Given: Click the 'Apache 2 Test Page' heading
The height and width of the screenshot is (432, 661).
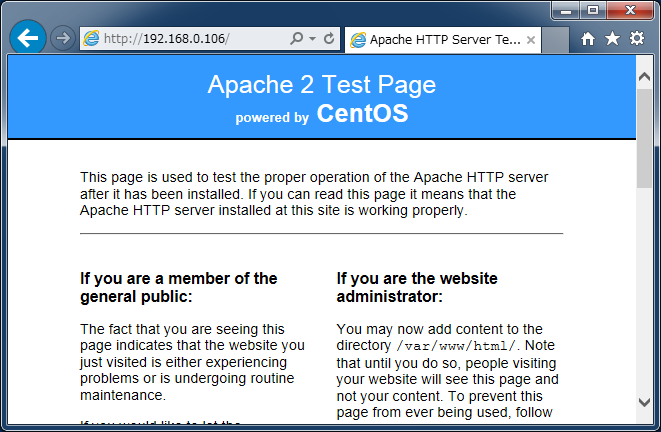Looking at the screenshot, I should [x=322, y=85].
